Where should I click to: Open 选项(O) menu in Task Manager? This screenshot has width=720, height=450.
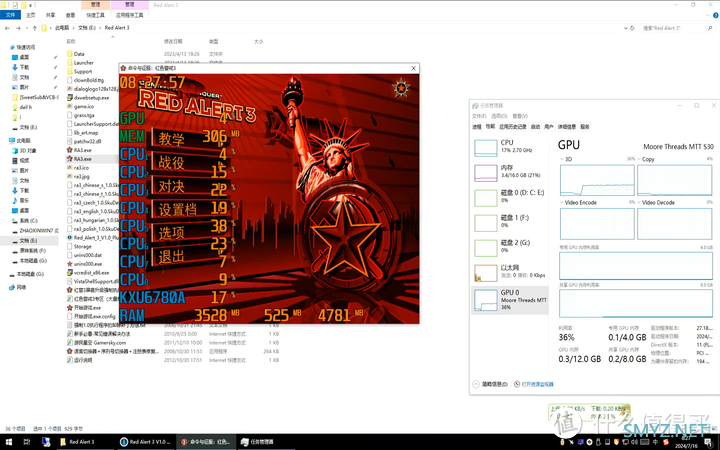pos(499,116)
